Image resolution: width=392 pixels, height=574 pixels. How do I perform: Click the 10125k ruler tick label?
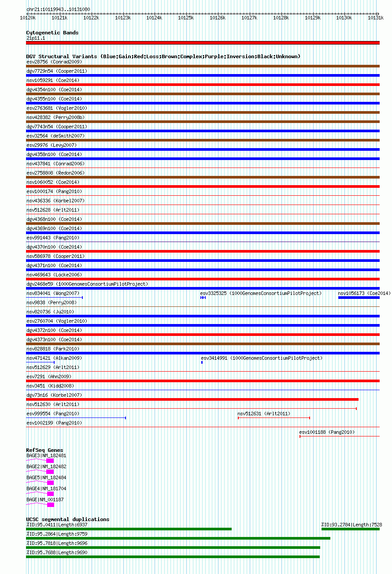[186, 18]
